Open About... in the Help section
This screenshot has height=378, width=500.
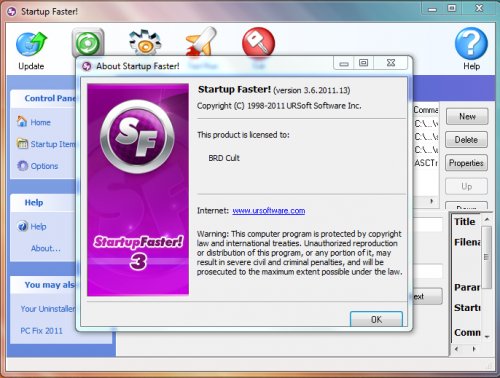pos(46,248)
